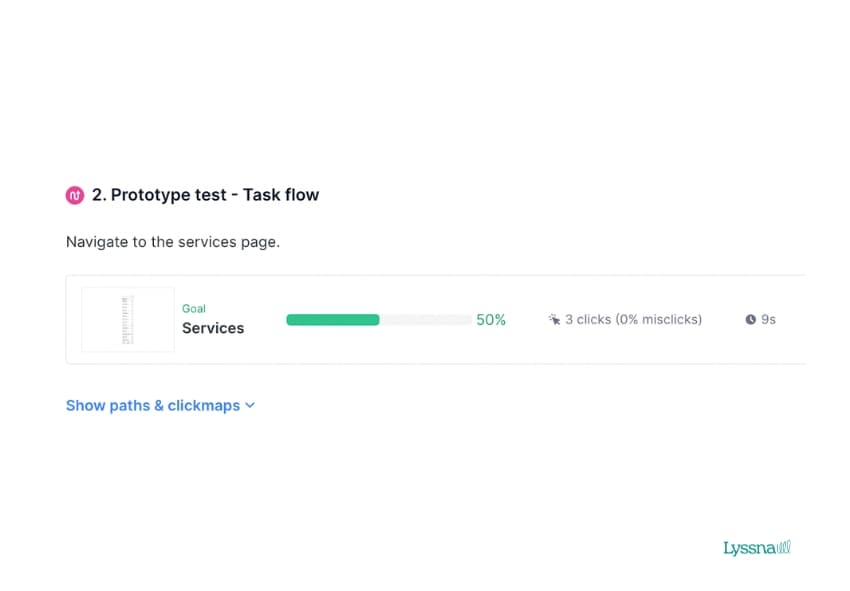Click the clock icon beside the 9s stat
The height and width of the screenshot is (591, 850).
750,319
